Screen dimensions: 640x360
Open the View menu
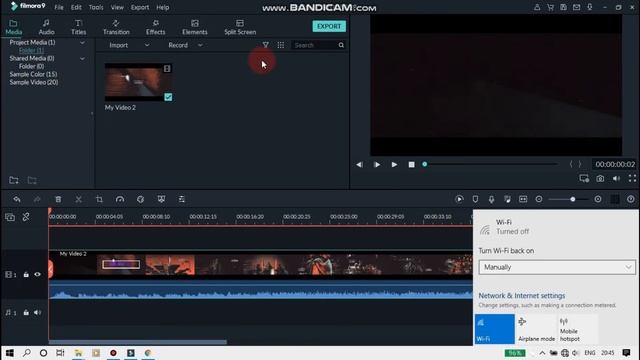click(117, 7)
